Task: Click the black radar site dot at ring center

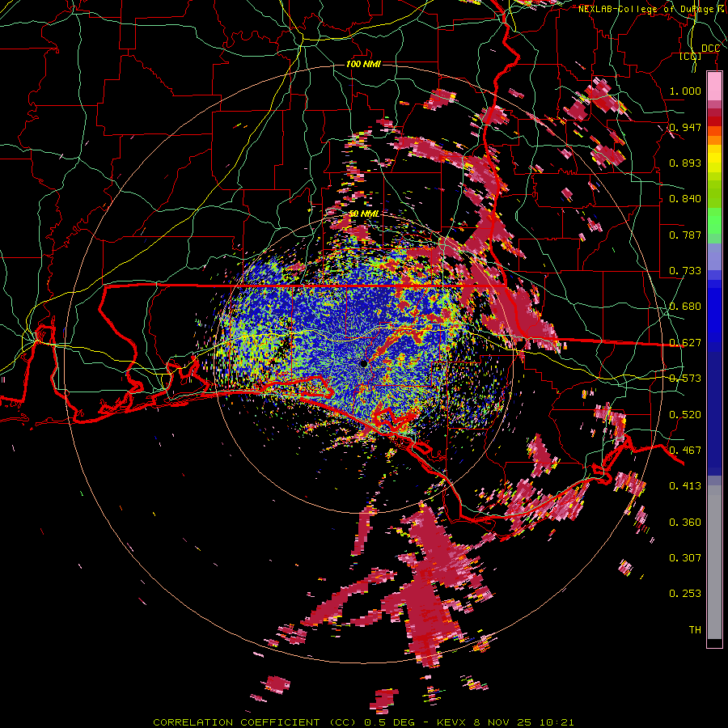Action: 363,363
